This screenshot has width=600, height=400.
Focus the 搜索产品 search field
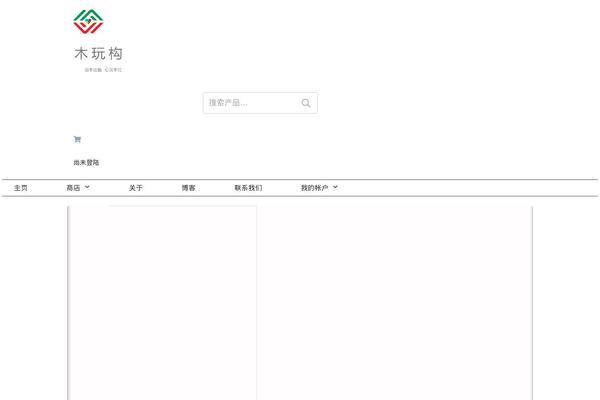[x=260, y=103]
